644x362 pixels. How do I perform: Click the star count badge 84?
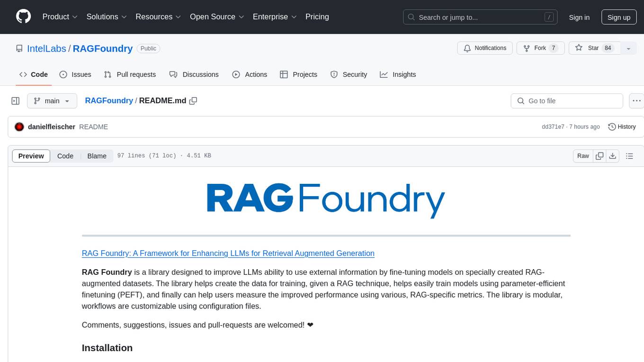(608, 48)
